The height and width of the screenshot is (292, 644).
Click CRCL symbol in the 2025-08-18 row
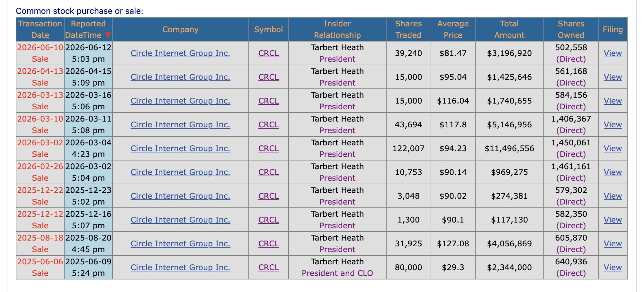click(x=269, y=243)
